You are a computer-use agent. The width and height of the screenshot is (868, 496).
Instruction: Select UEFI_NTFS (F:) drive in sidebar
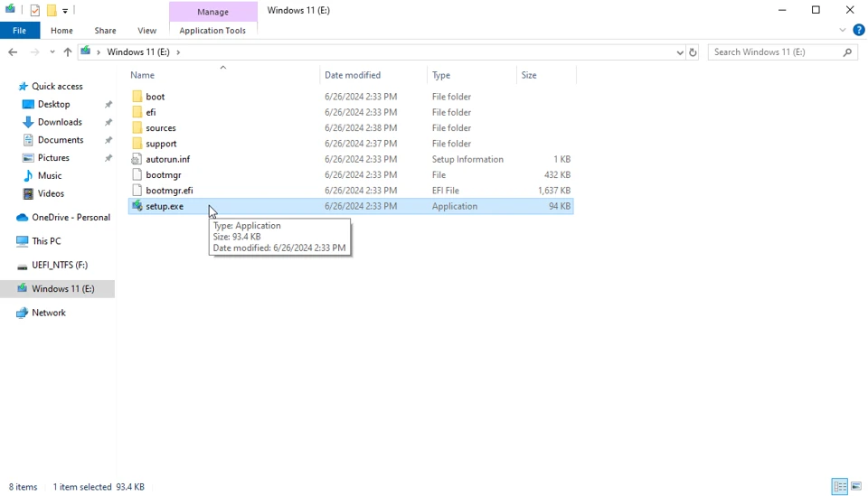pyautogui.click(x=60, y=265)
